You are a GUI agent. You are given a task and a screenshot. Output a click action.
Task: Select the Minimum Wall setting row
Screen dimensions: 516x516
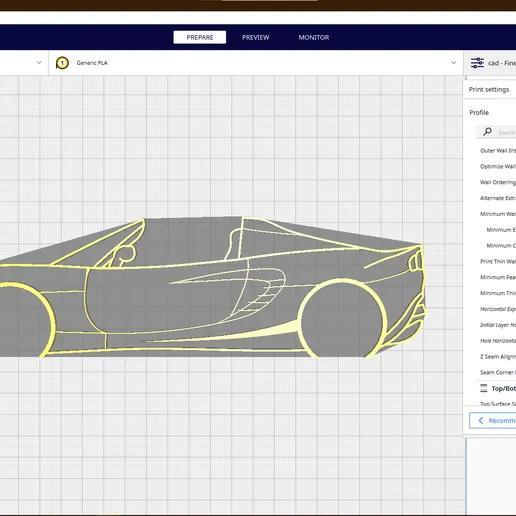pyautogui.click(x=498, y=214)
